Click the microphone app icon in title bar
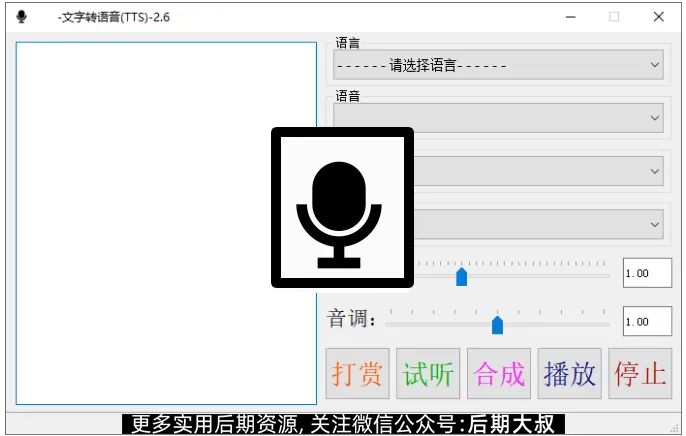This screenshot has width=686, height=436. pyautogui.click(x=21, y=17)
